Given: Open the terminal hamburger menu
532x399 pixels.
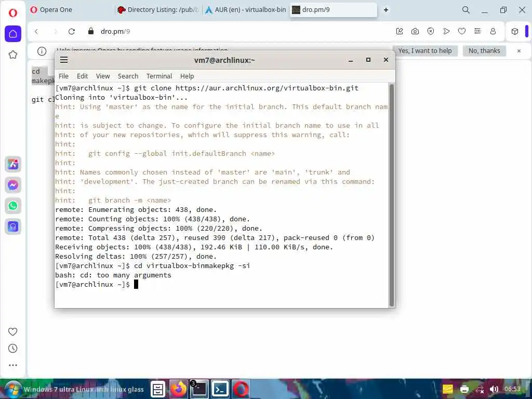Looking at the screenshot, I should [x=64, y=60].
